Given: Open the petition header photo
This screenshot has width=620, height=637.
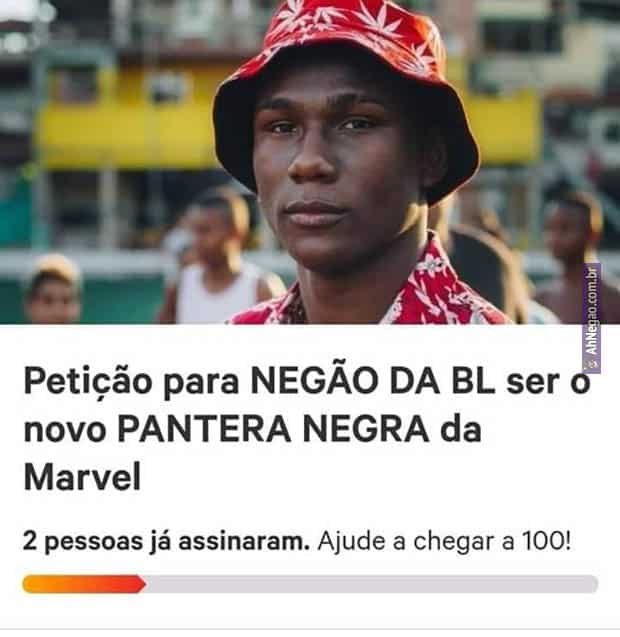Looking at the screenshot, I should point(310,162).
